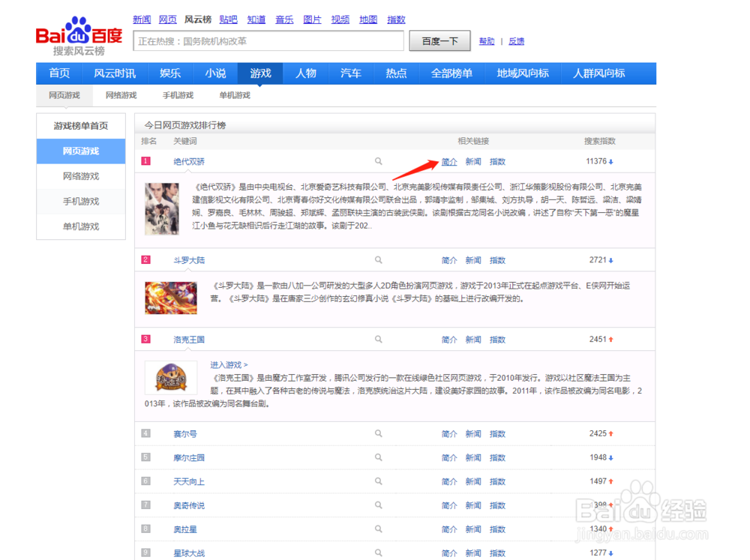Open 风云时讯 navigation tab

coord(115,73)
